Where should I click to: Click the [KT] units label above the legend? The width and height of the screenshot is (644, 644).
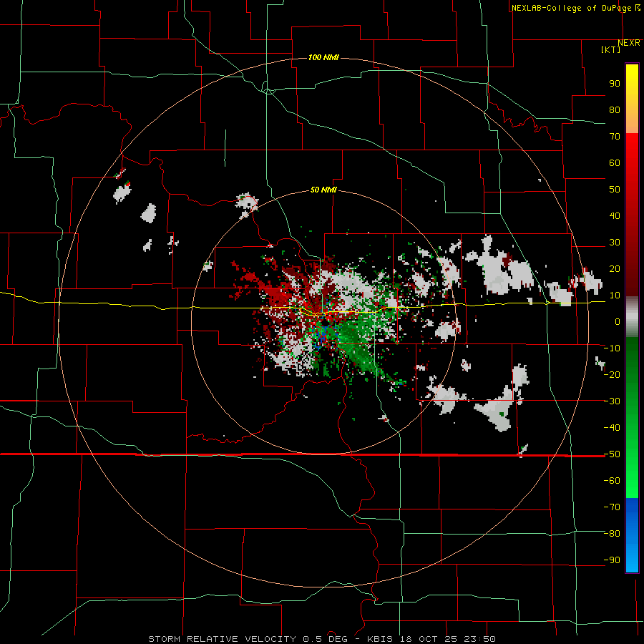611,49
